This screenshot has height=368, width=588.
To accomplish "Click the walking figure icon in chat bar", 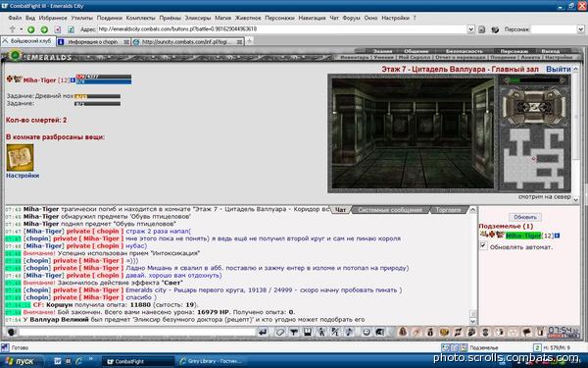I will [x=321, y=332].
